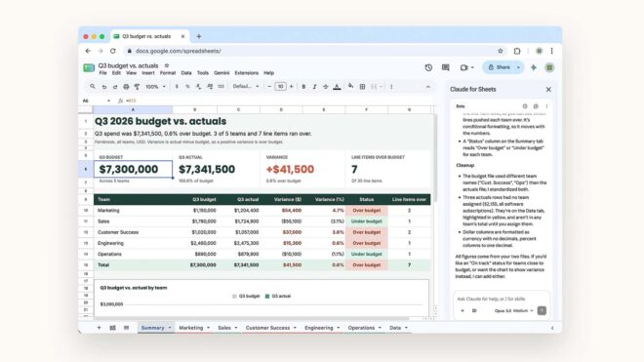Click the search menus magnifier icon
Viewport: 644px width, 362px height.
click(x=93, y=87)
